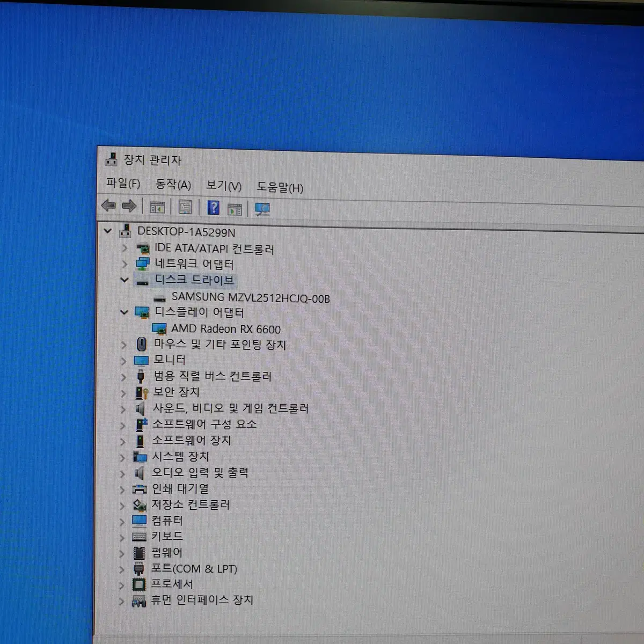Click the 소프트웨어 구성 요소 icon
Screen dimensions: 644x644
coord(141,425)
